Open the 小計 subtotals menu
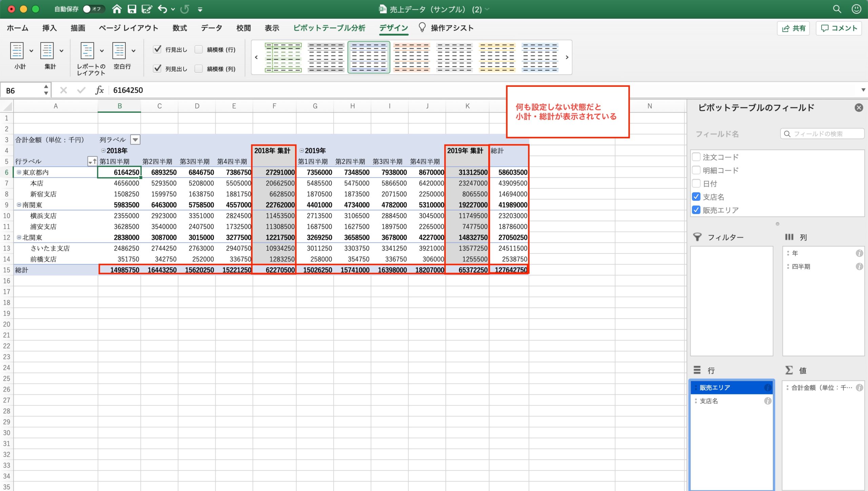This screenshot has width=868, height=491. tap(20, 56)
